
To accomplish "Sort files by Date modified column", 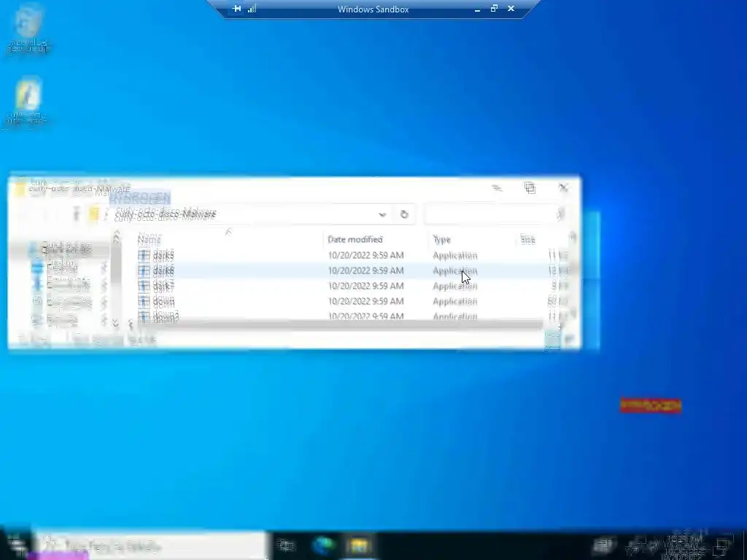I will 355,239.
